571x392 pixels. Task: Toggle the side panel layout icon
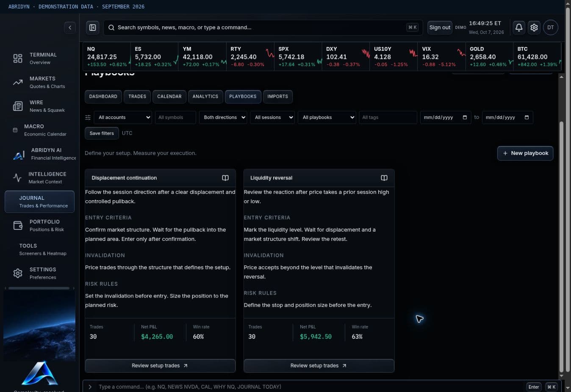tap(92, 28)
